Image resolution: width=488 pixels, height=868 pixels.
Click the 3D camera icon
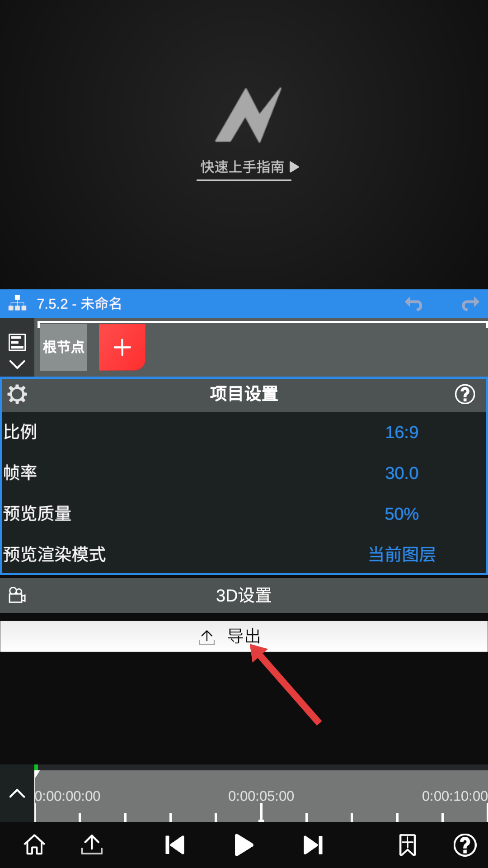(17, 595)
